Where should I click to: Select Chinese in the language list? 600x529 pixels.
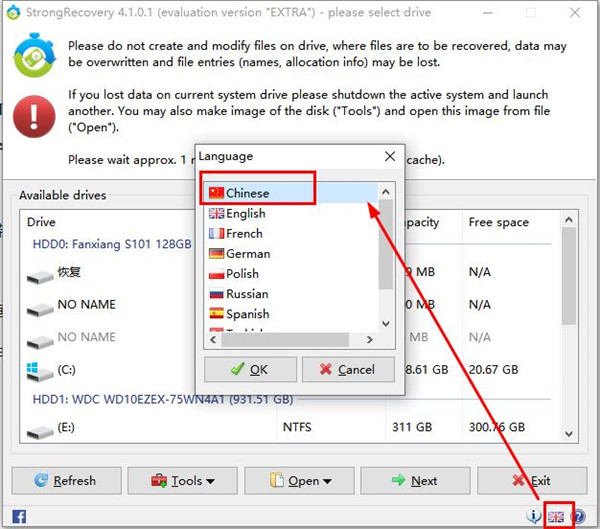[x=291, y=193]
